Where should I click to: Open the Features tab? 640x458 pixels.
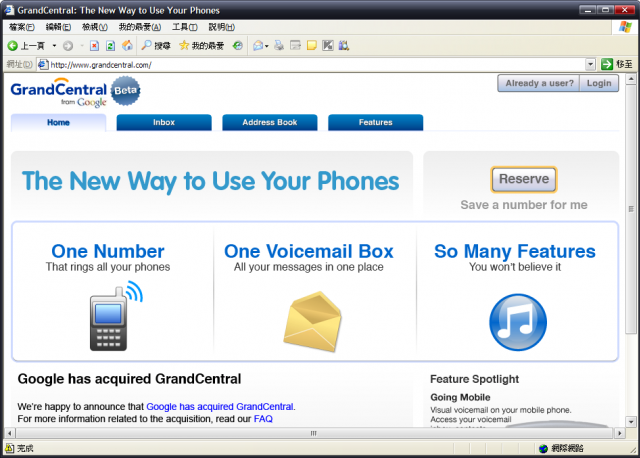click(x=376, y=122)
